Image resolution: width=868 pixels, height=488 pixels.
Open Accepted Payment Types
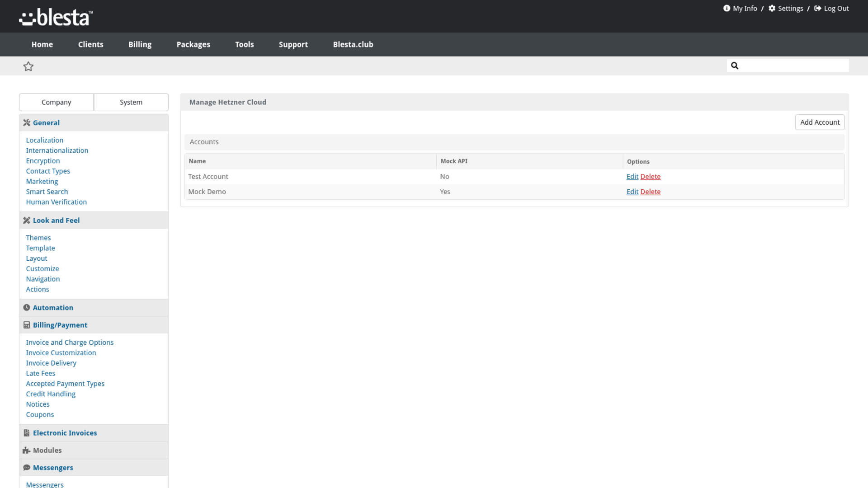(x=65, y=384)
